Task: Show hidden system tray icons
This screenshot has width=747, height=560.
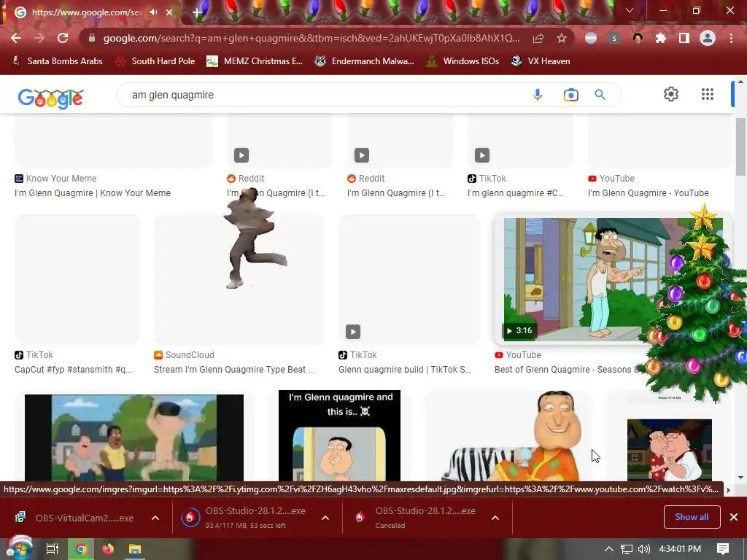Action: point(609,549)
